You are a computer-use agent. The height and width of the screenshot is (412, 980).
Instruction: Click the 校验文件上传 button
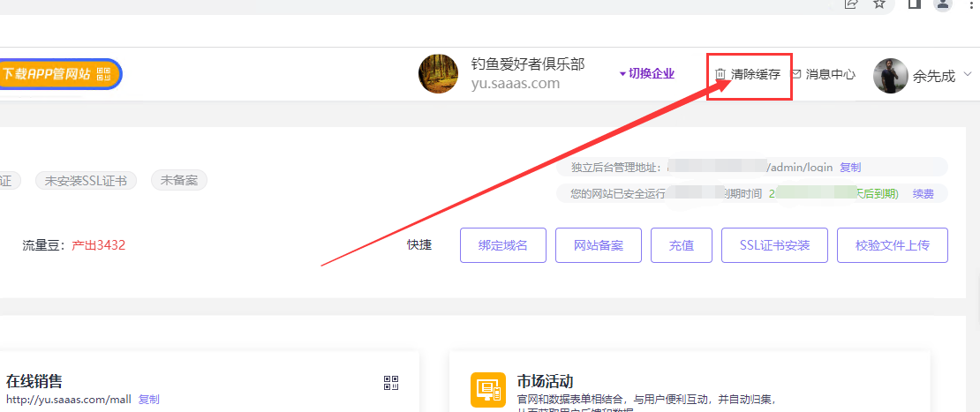click(x=893, y=245)
